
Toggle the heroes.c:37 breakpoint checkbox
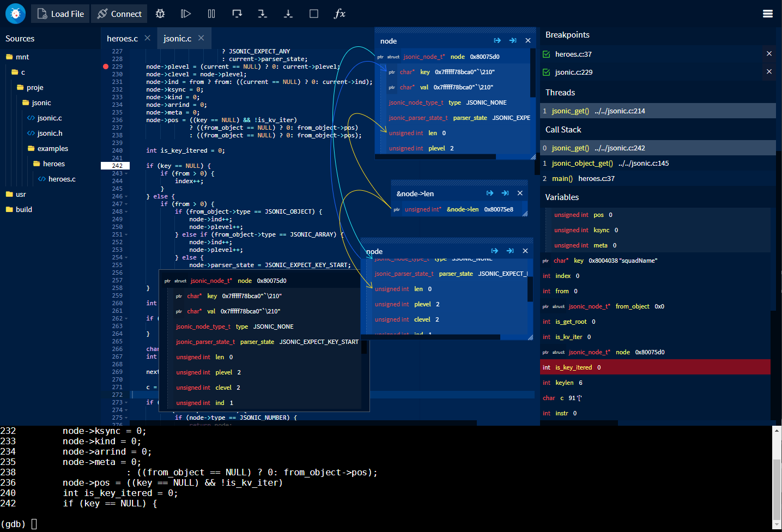[547, 54]
